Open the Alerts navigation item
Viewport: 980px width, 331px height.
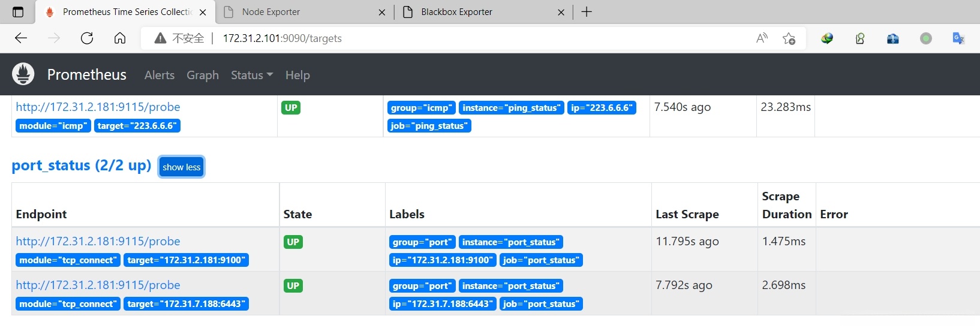click(x=160, y=75)
